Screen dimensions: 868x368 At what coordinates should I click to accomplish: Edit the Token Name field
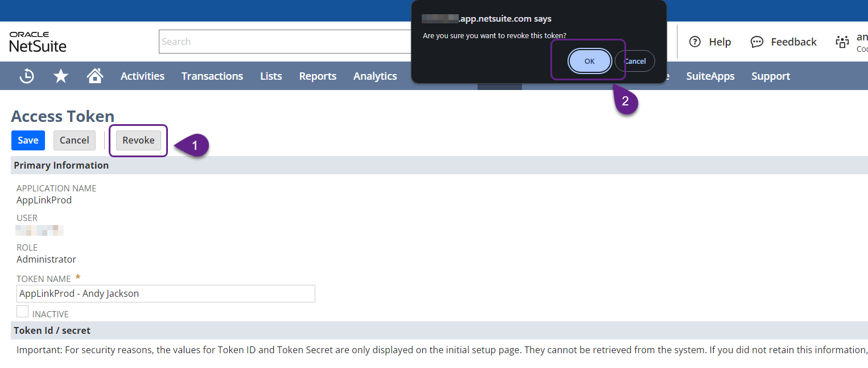tap(165, 293)
